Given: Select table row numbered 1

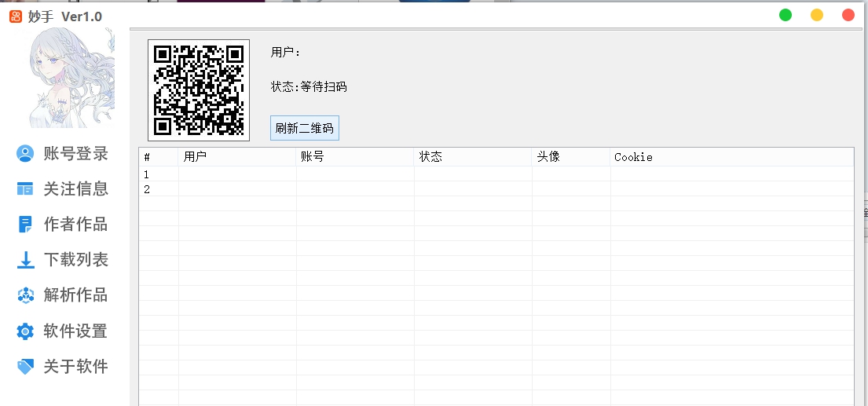Looking at the screenshot, I should (496, 174).
